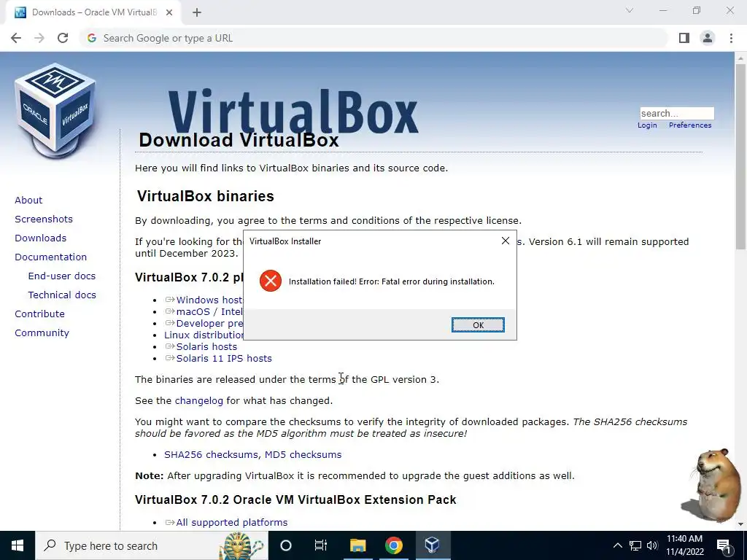Click the Solaris hosts download link
Screen dimensions: 747x560
pyautogui.click(x=206, y=346)
